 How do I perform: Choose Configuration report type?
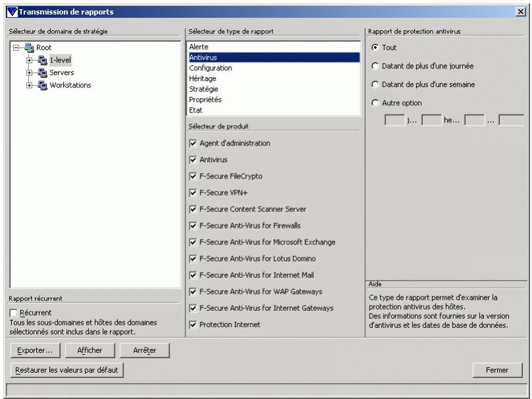pos(274,68)
